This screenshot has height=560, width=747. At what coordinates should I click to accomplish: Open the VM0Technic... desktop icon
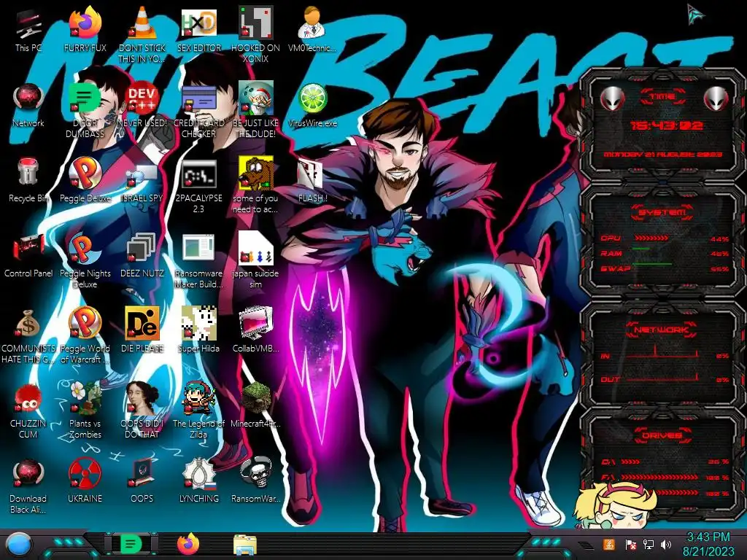pyautogui.click(x=311, y=23)
